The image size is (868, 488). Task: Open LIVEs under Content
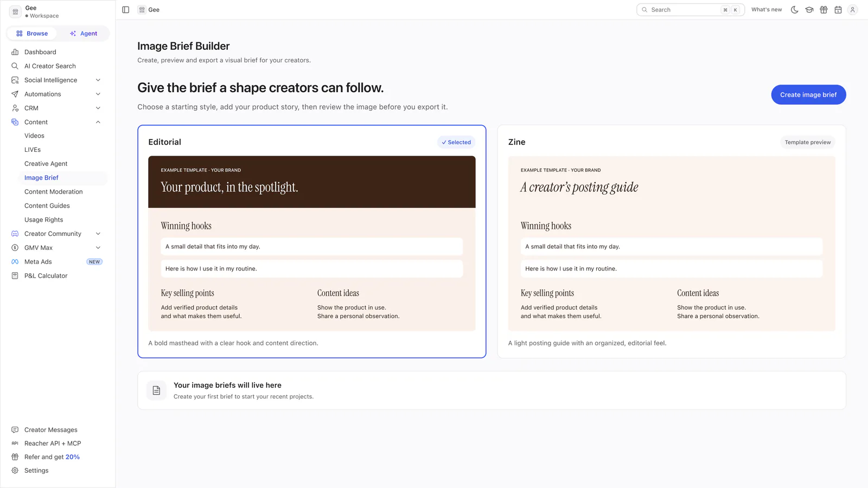pos(33,150)
